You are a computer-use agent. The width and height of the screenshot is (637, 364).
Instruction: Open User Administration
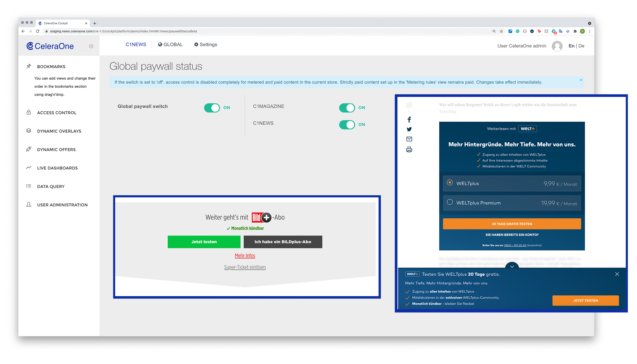click(x=62, y=205)
